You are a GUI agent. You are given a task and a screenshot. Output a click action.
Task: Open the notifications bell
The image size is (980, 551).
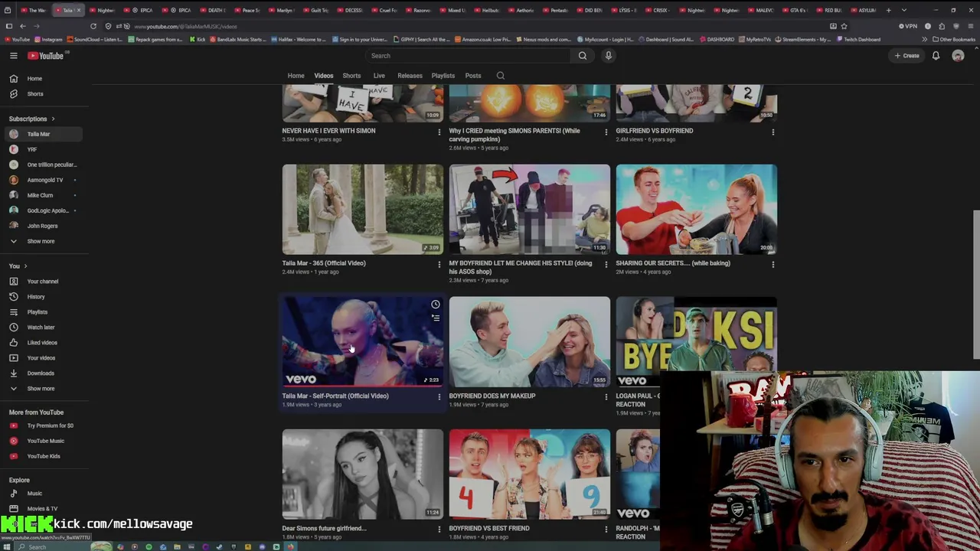pos(936,56)
